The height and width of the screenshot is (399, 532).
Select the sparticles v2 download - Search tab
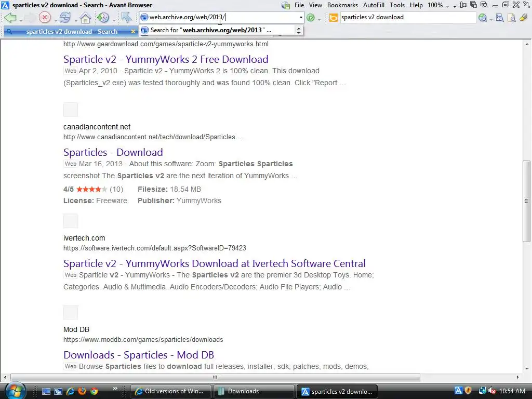[x=71, y=32]
